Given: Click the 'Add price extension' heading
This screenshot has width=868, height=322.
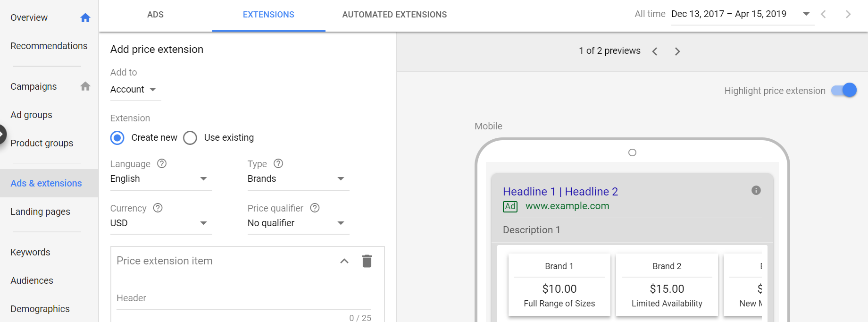Looking at the screenshot, I should (157, 50).
